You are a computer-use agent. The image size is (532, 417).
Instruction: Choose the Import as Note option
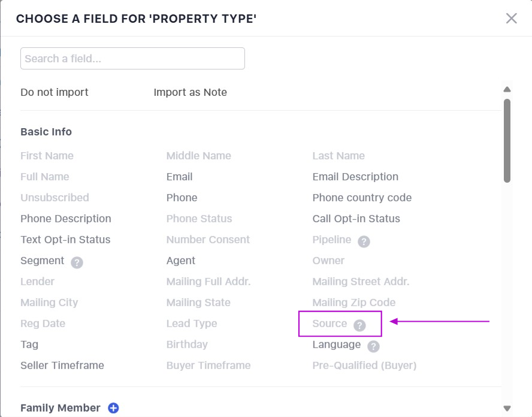(x=190, y=92)
